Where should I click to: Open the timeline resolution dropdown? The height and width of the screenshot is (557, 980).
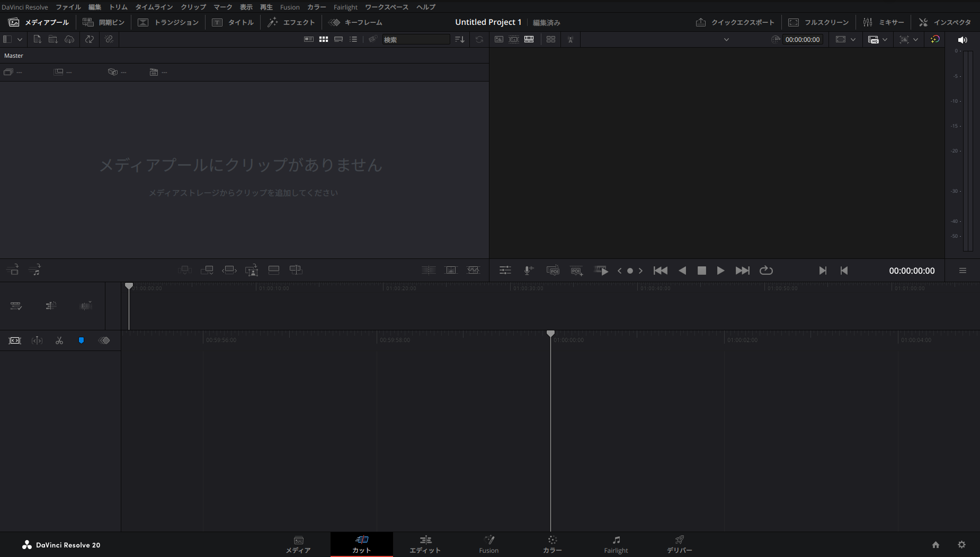point(878,40)
